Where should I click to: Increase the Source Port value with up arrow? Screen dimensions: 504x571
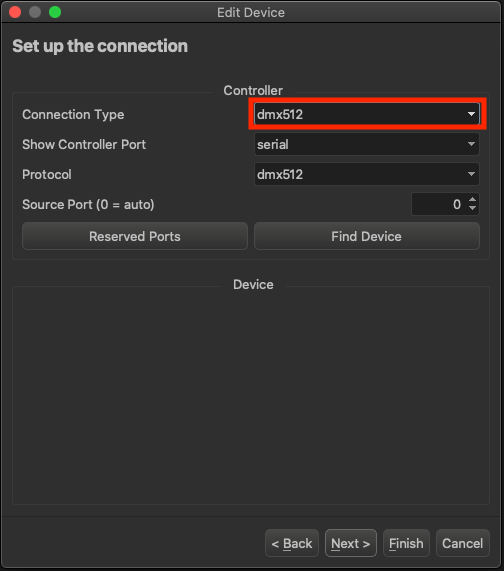coord(472,200)
